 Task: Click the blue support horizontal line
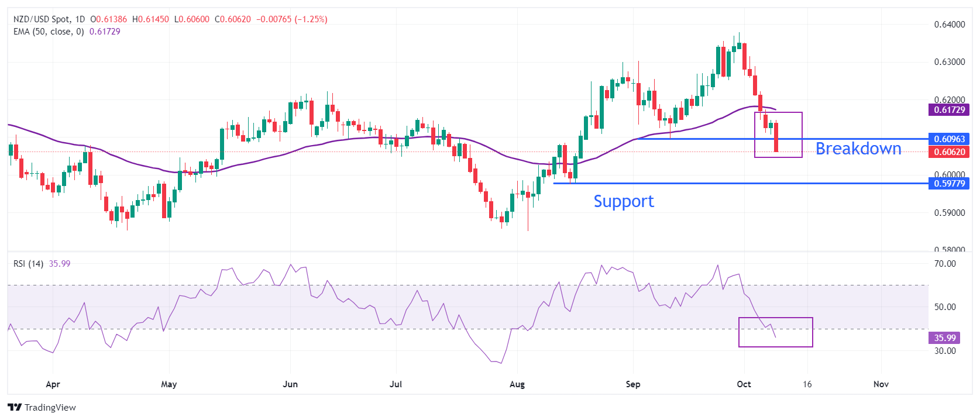[740, 184]
